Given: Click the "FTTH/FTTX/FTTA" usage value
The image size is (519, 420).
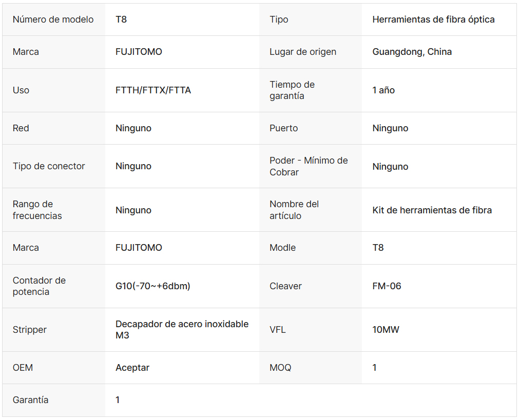Looking at the screenshot, I should (153, 90).
